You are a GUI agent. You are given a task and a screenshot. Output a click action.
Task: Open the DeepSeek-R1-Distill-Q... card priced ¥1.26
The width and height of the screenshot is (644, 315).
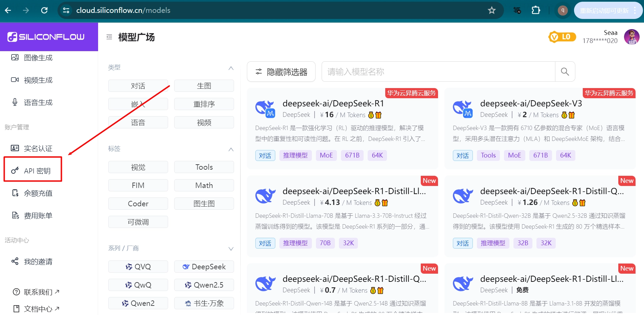tap(540, 216)
